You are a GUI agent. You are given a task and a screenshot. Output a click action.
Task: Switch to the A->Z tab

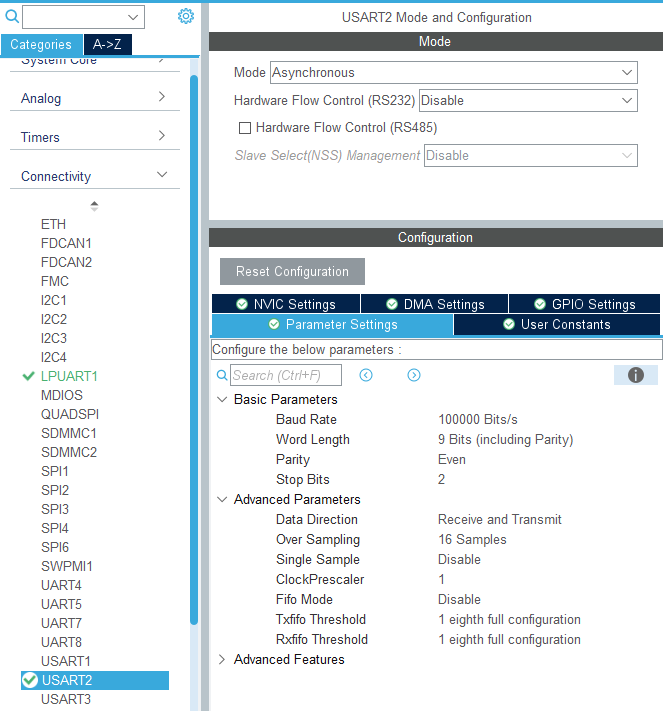pos(107,44)
